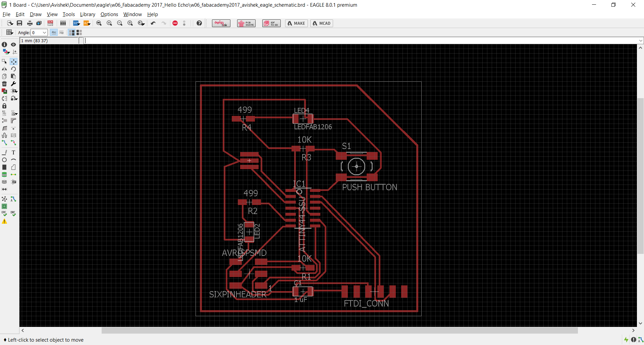Expand the Angle combo box
The height and width of the screenshot is (345, 644).
(44, 32)
